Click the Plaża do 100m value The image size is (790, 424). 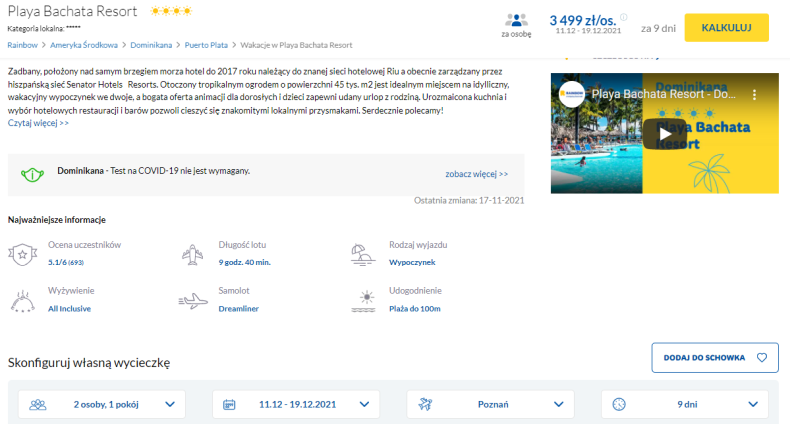pos(415,309)
